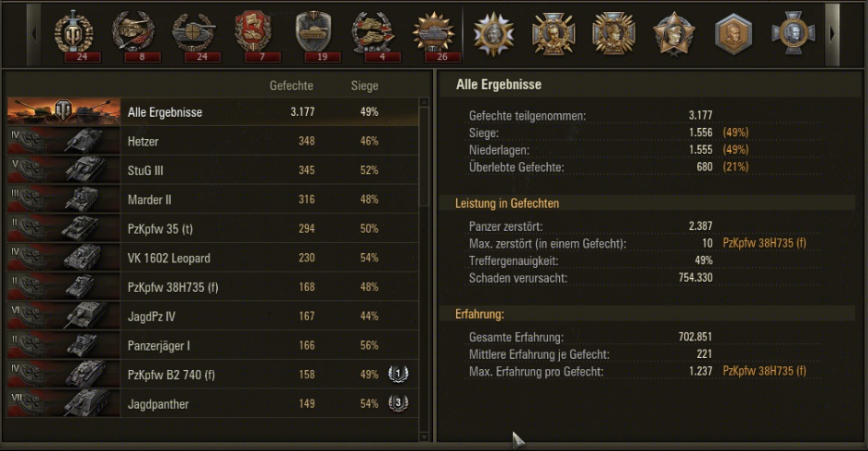Click the shield medal with count 19
The height and width of the screenshot is (451, 868).
pos(314,33)
